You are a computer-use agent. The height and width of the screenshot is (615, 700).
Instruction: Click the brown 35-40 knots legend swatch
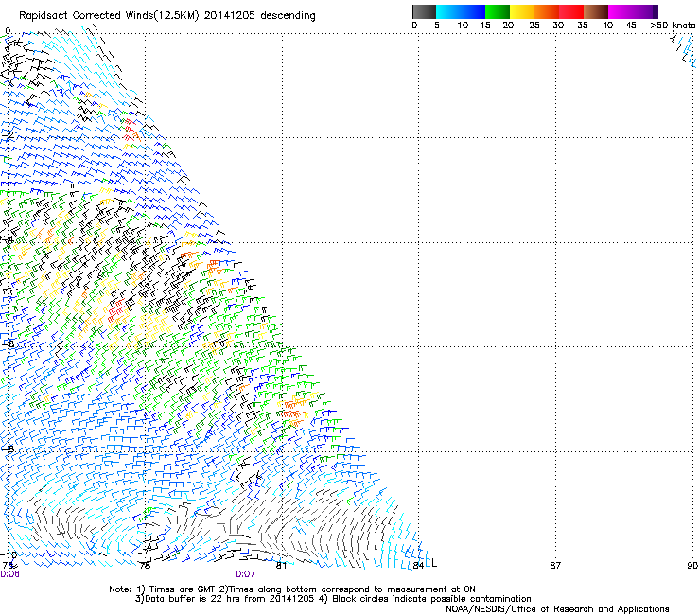click(596, 11)
